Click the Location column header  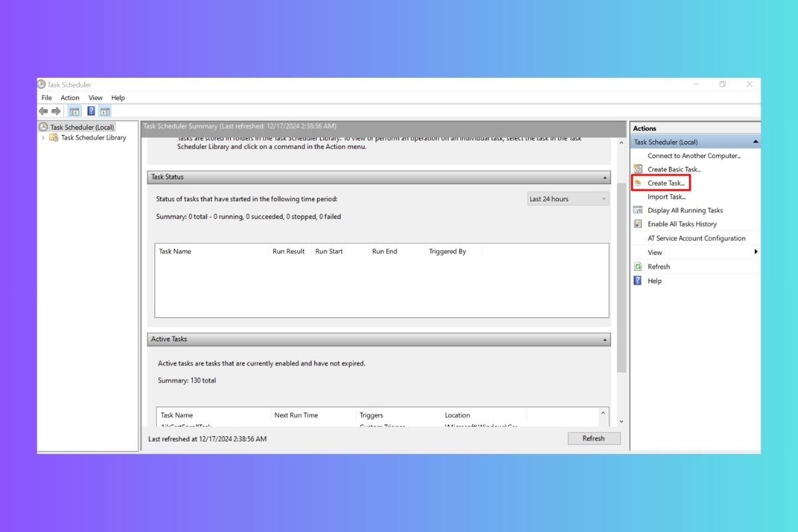483,415
